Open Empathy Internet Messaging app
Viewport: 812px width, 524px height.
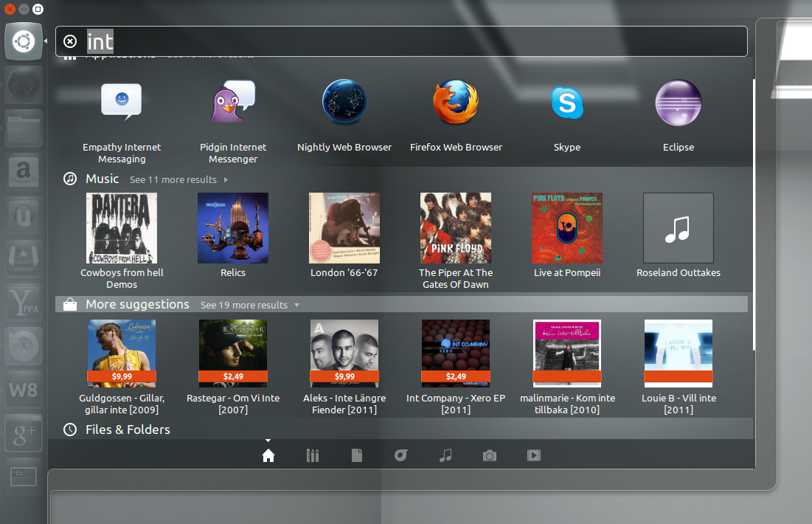(122, 122)
